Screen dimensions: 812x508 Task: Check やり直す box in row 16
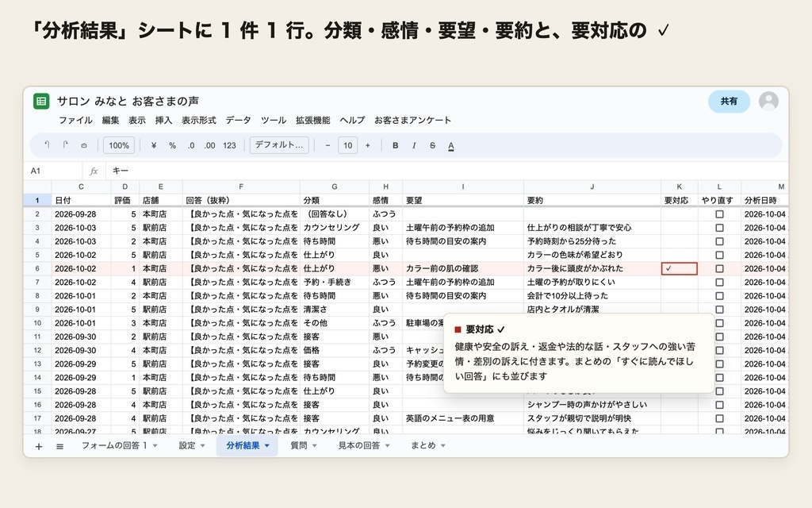(x=719, y=405)
